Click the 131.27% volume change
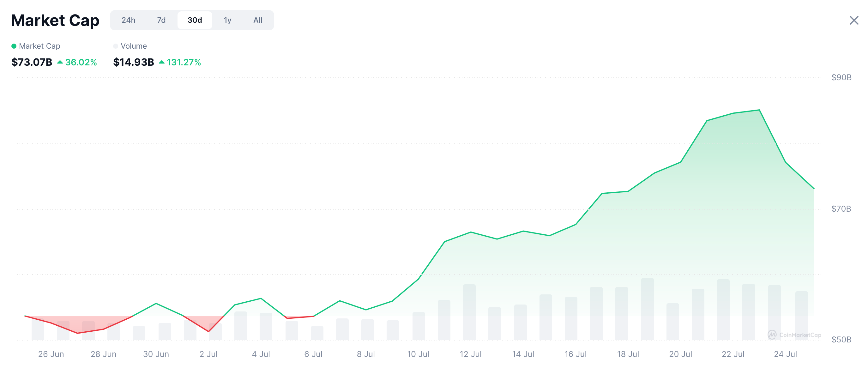 [184, 62]
